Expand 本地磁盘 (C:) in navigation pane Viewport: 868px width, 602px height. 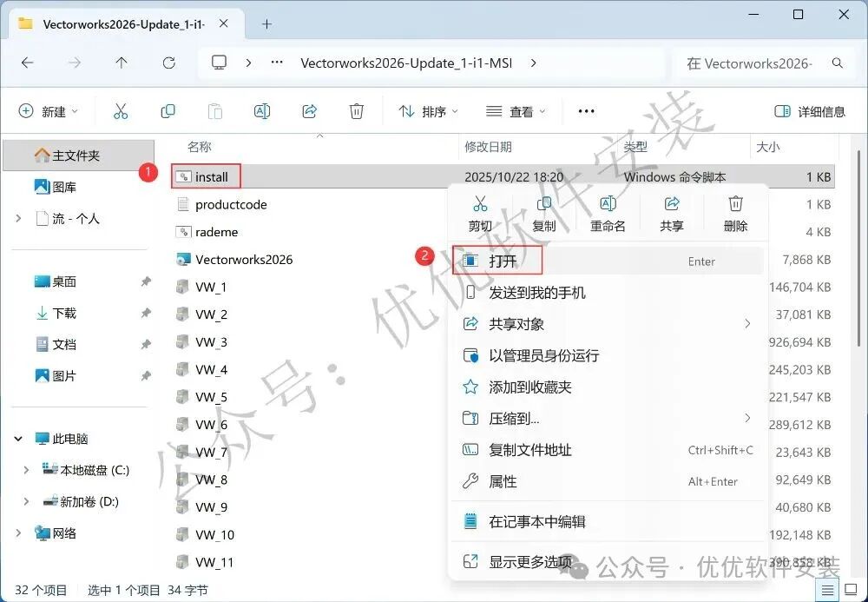26,470
